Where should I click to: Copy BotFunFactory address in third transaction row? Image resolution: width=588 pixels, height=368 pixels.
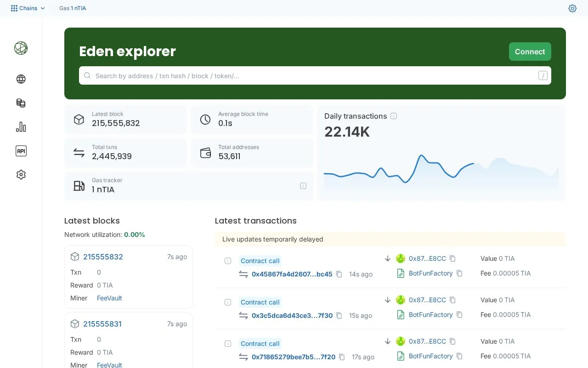coord(459,356)
